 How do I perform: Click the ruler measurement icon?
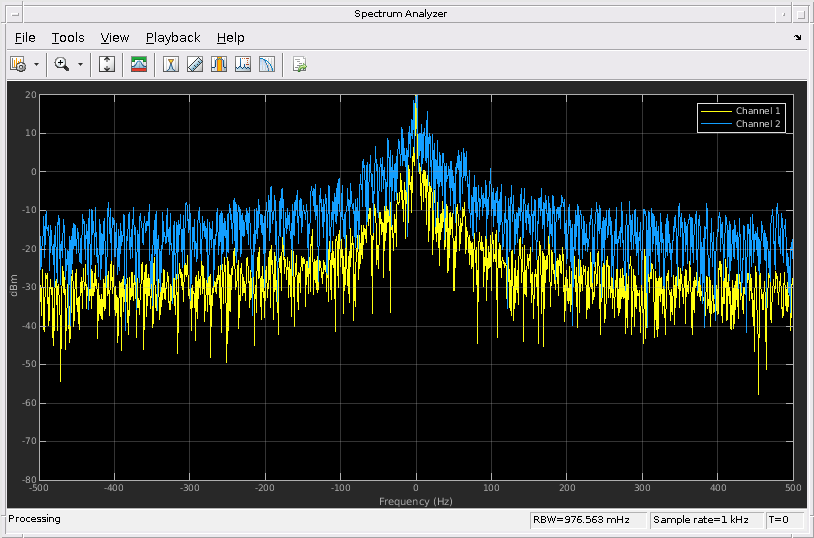[x=195, y=64]
